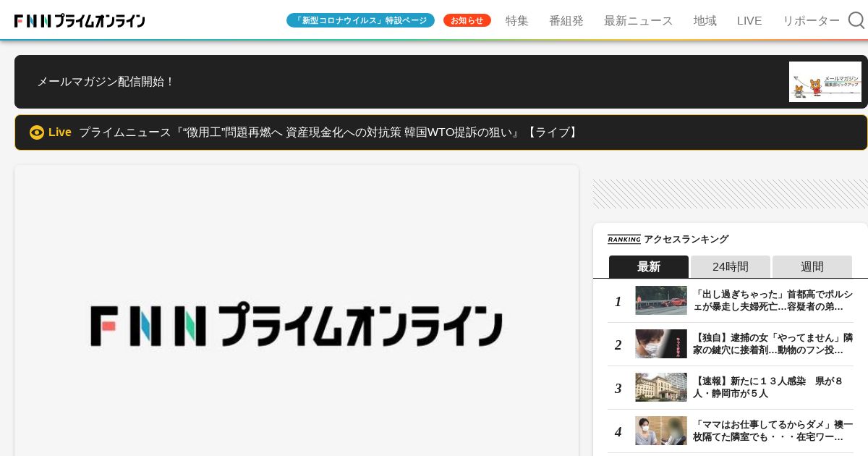Open the 番組発 menu item

pyautogui.click(x=566, y=20)
